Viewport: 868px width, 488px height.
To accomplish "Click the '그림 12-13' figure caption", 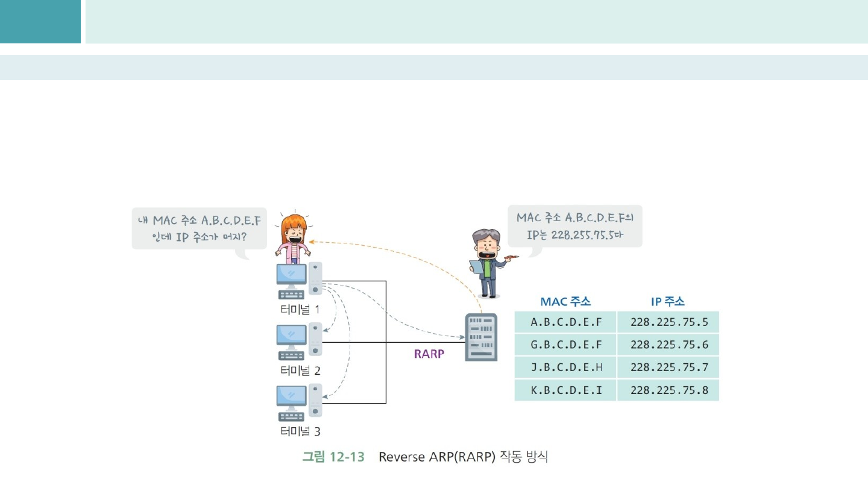I will pyautogui.click(x=333, y=457).
